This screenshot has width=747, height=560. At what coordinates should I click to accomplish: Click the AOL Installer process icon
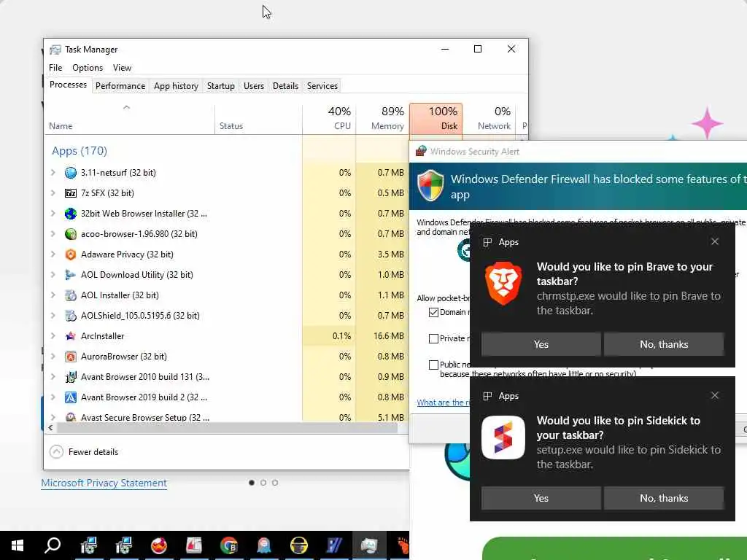(71, 295)
